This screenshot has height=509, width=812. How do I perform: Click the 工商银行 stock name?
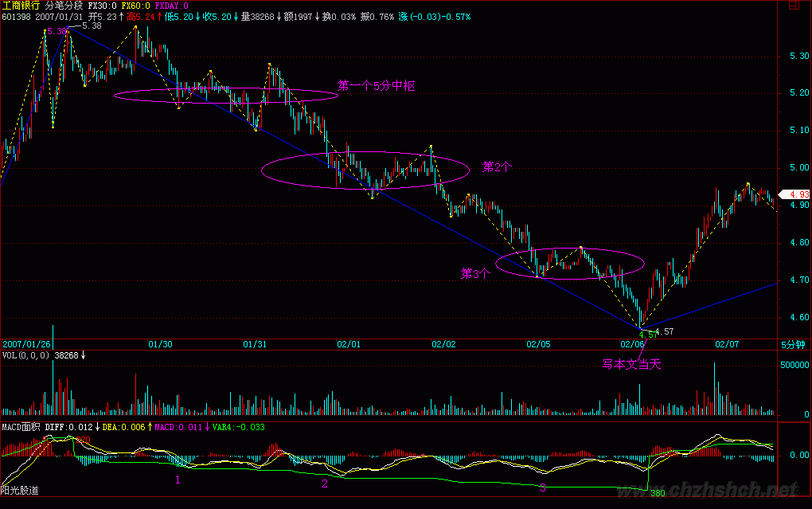click(20, 6)
